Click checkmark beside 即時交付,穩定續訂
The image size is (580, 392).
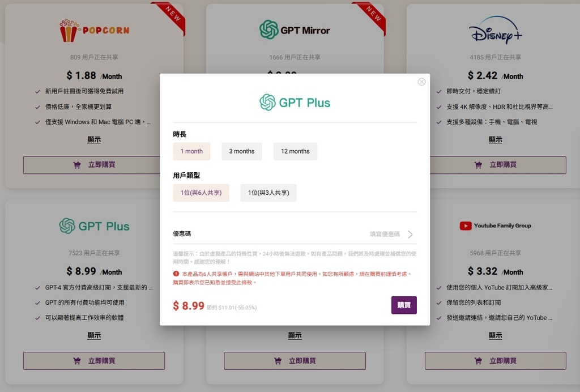click(x=439, y=91)
